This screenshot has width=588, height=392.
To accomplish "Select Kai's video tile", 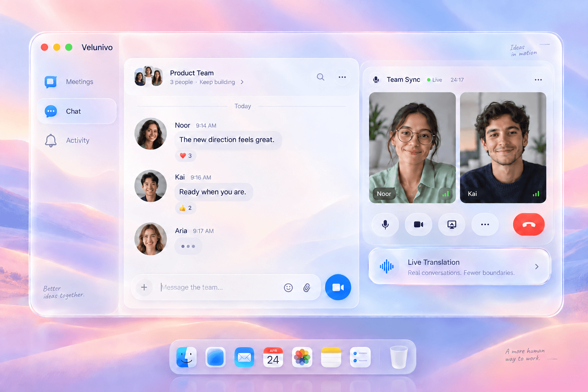I will [x=503, y=147].
